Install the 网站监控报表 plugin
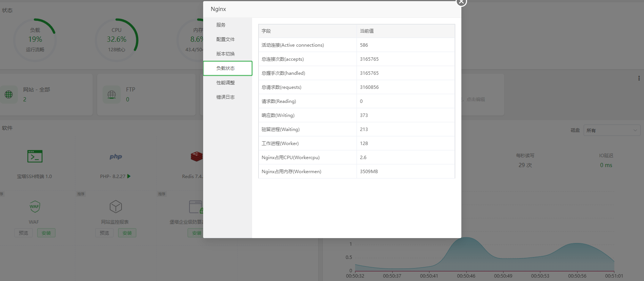644x281 pixels. coord(127,233)
